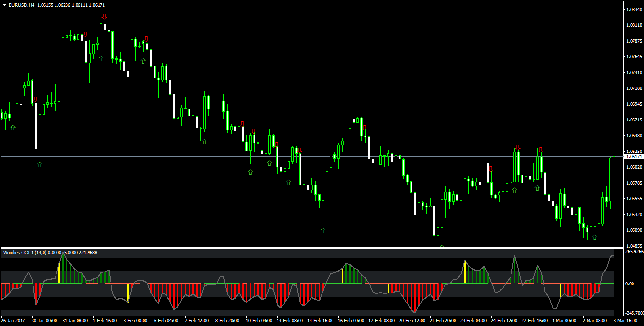Click the 2 Mar 08:00 time label
The image size is (644, 326).
pos(596,321)
